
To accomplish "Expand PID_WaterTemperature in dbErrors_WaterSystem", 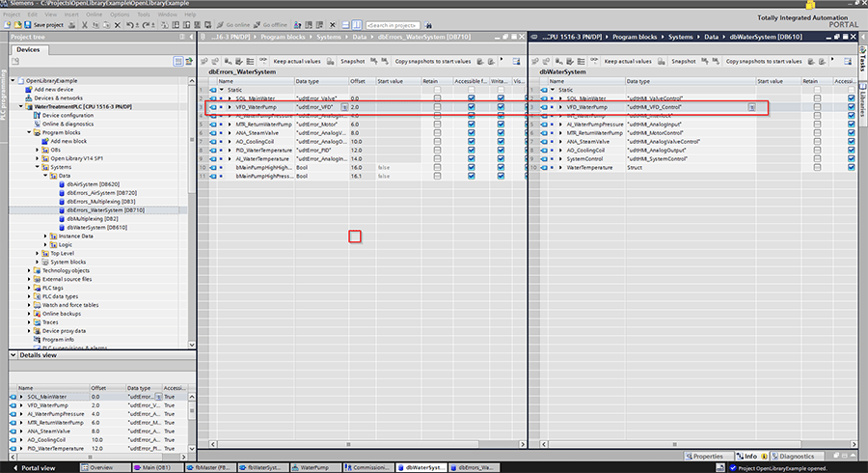I will point(230,150).
